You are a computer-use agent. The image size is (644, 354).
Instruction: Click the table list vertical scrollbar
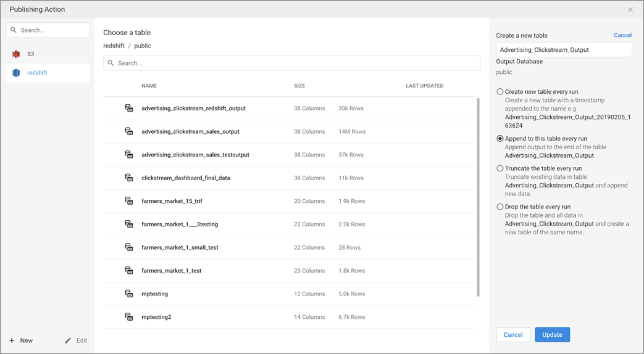[x=478, y=197]
